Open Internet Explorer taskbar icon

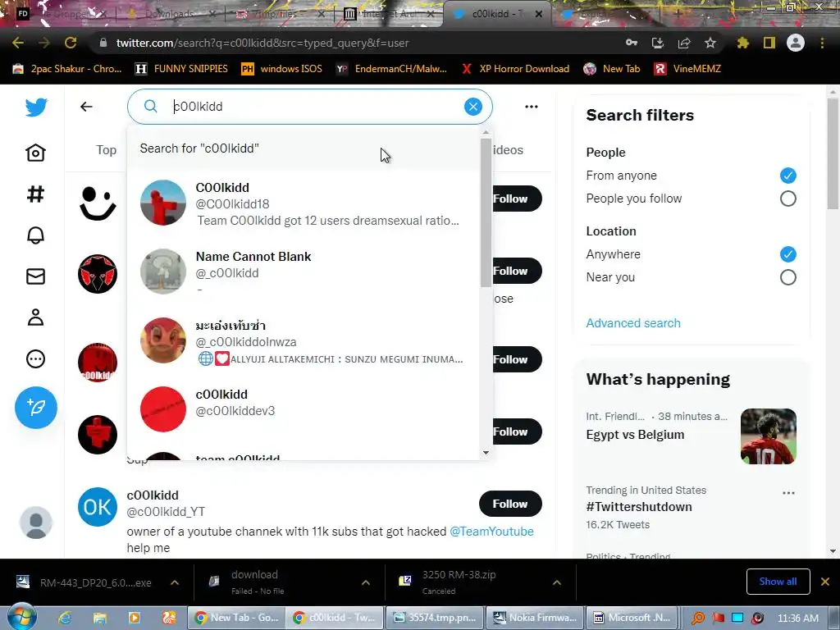[x=65, y=618]
